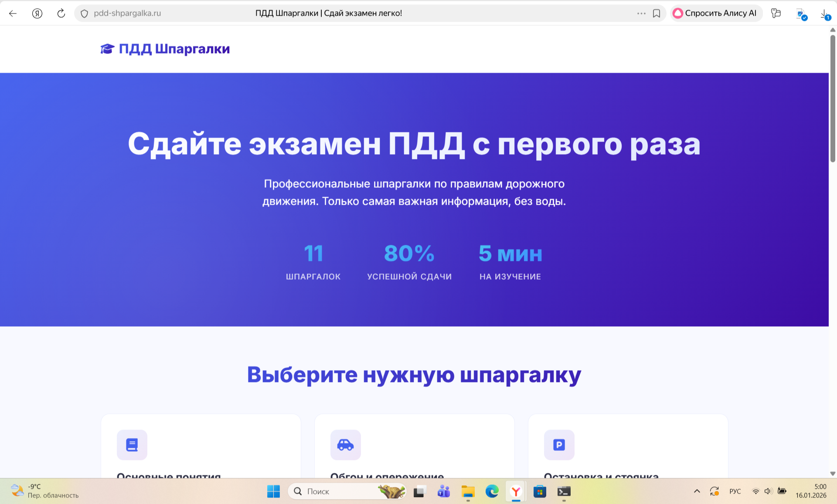Open the translation/feedback icon next to Alice
This screenshot has width=837, height=504.
776,14
